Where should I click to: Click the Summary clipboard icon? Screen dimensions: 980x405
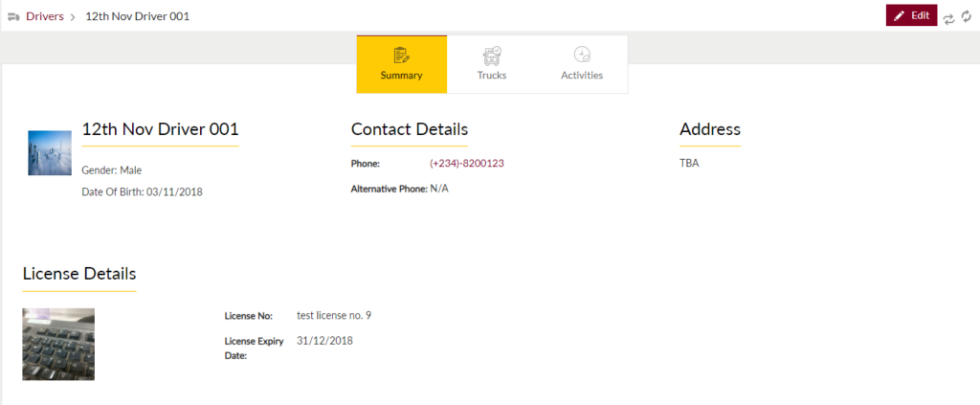401,55
